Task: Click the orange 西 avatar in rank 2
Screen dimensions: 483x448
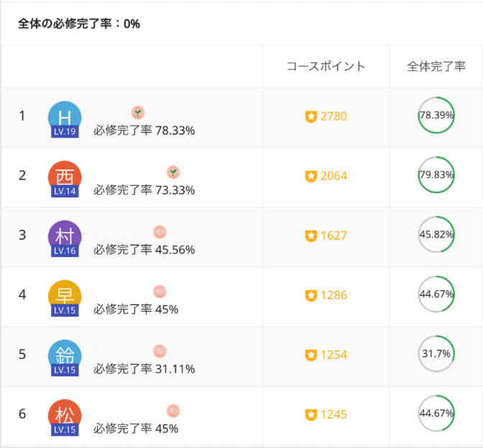Action: pyautogui.click(x=65, y=177)
